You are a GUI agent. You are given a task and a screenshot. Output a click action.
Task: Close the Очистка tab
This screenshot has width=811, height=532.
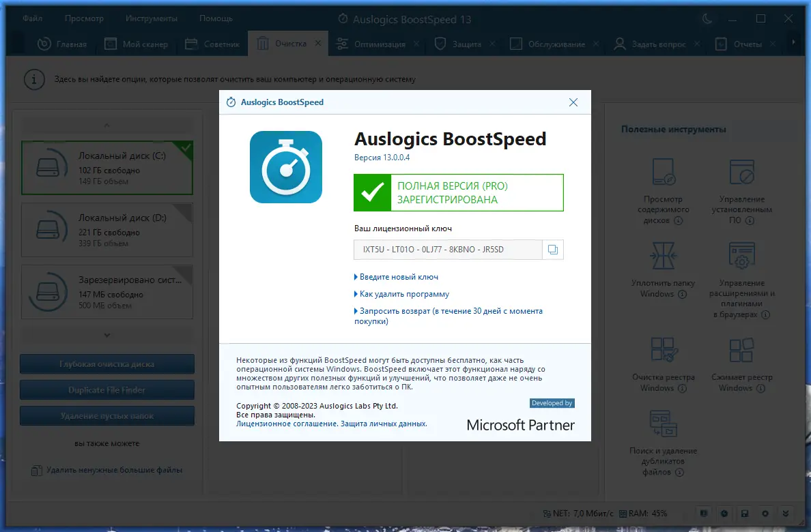pos(318,44)
